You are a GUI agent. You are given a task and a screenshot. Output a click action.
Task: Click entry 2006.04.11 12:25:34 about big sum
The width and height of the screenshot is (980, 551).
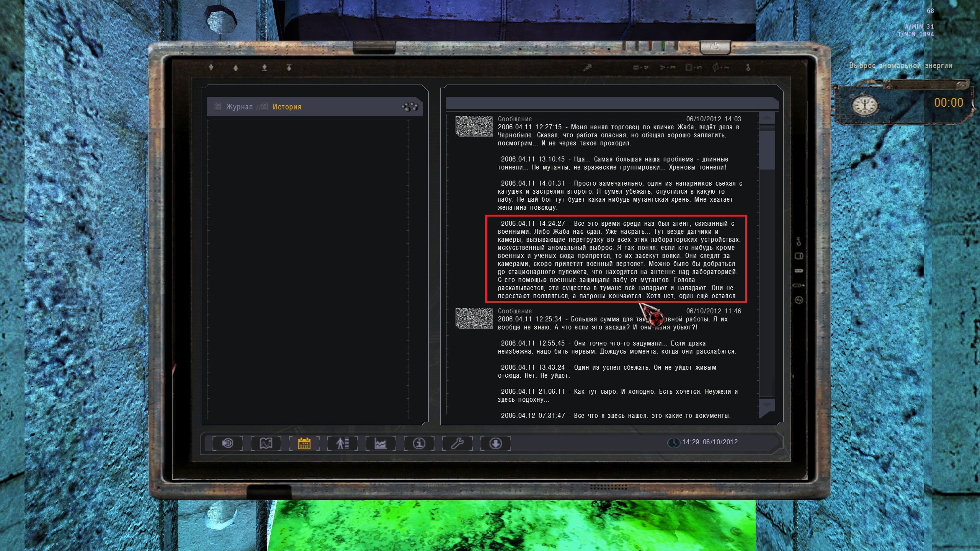[x=613, y=323]
